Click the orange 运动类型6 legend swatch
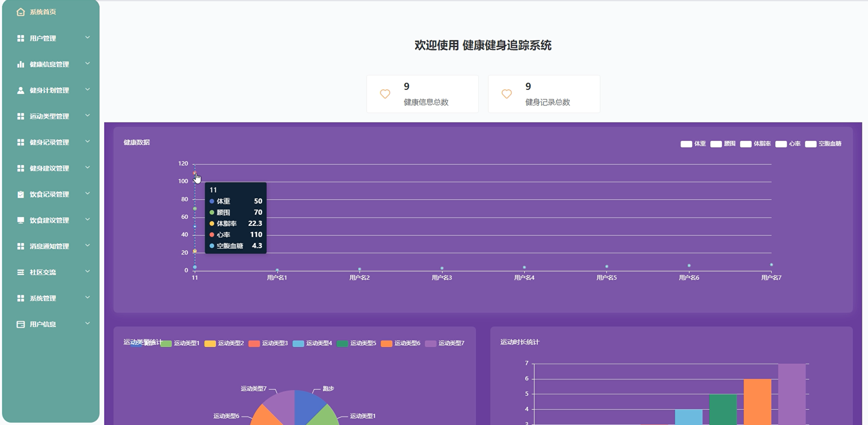The height and width of the screenshot is (425, 868). (387, 344)
